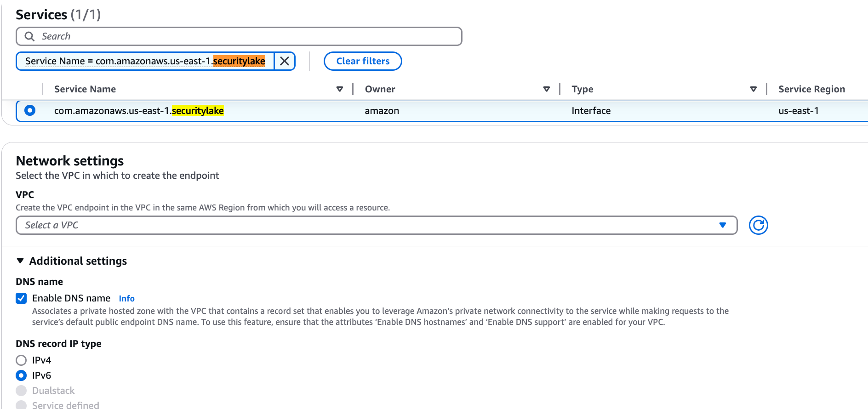
Task: Select the securitylake service radio button
Action: coord(30,110)
